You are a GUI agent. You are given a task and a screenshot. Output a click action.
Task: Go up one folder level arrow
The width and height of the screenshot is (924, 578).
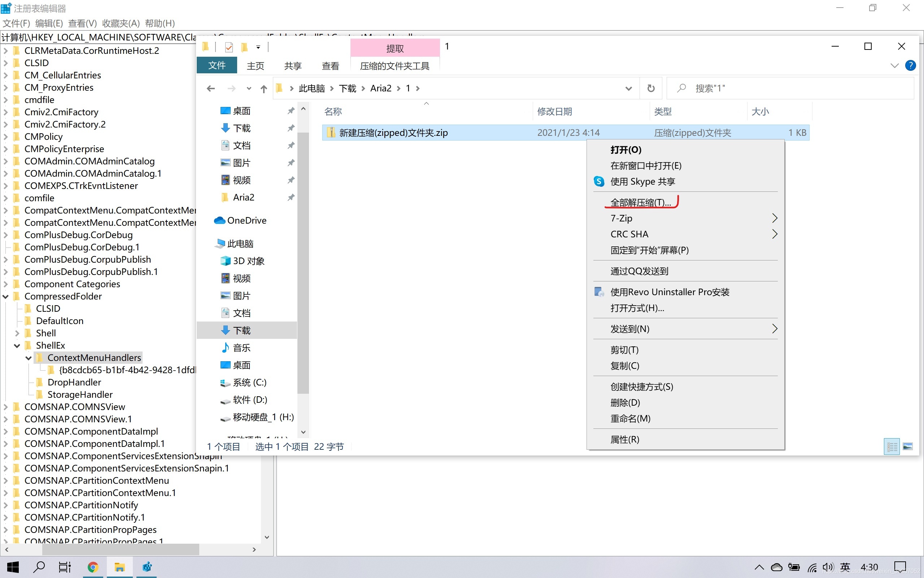click(263, 89)
